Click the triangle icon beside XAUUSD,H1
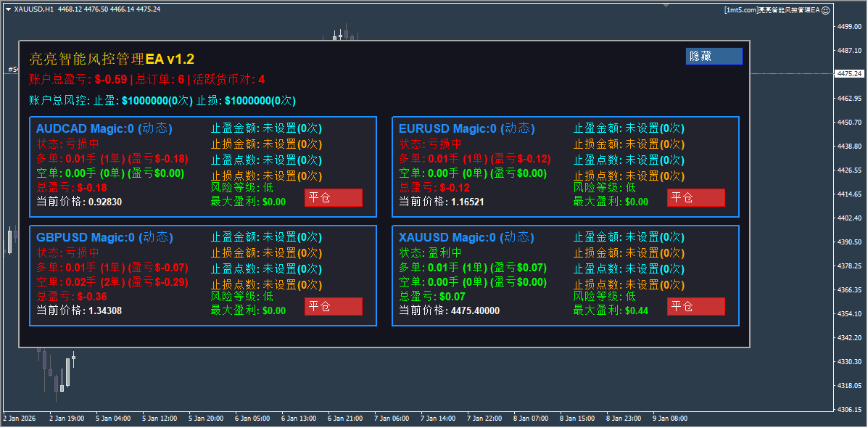The height and width of the screenshot is (428, 868). pos(8,9)
